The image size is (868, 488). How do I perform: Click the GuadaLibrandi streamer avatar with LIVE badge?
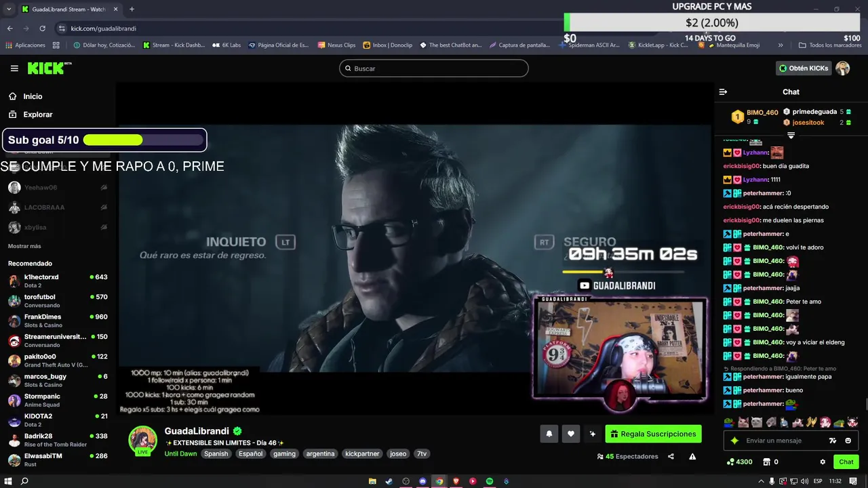143,441
